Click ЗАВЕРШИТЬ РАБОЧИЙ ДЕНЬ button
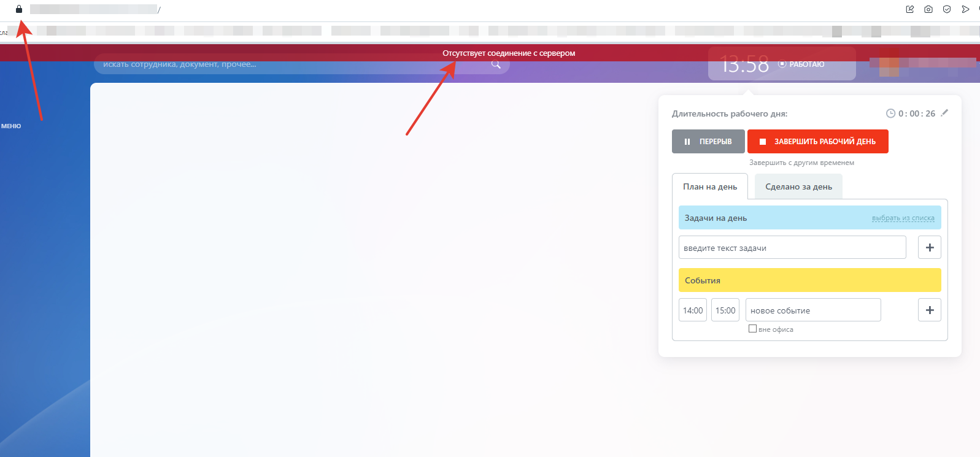 click(817, 142)
